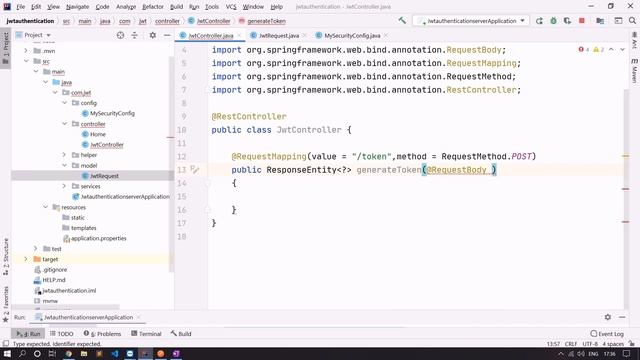This screenshot has width=640, height=360.
Task: Go to the next highlighted error with the up arrow
Action: coord(611,49)
